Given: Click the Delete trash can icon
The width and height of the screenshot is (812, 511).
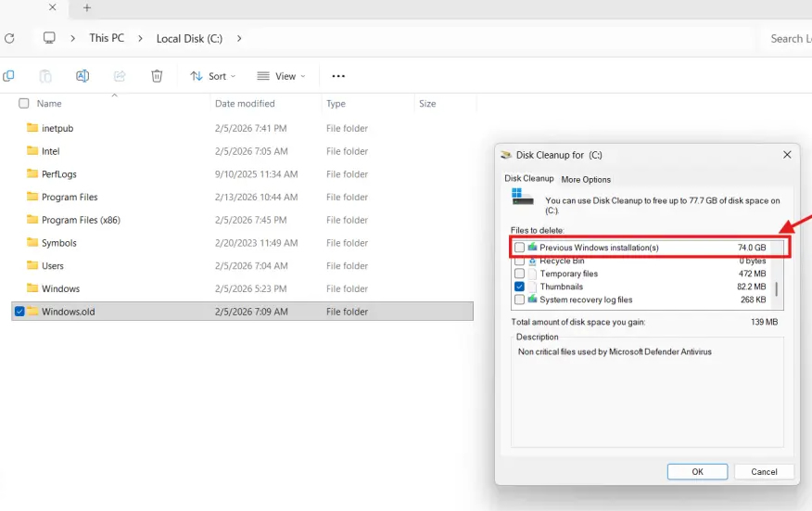Looking at the screenshot, I should pyautogui.click(x=157, y=76).
